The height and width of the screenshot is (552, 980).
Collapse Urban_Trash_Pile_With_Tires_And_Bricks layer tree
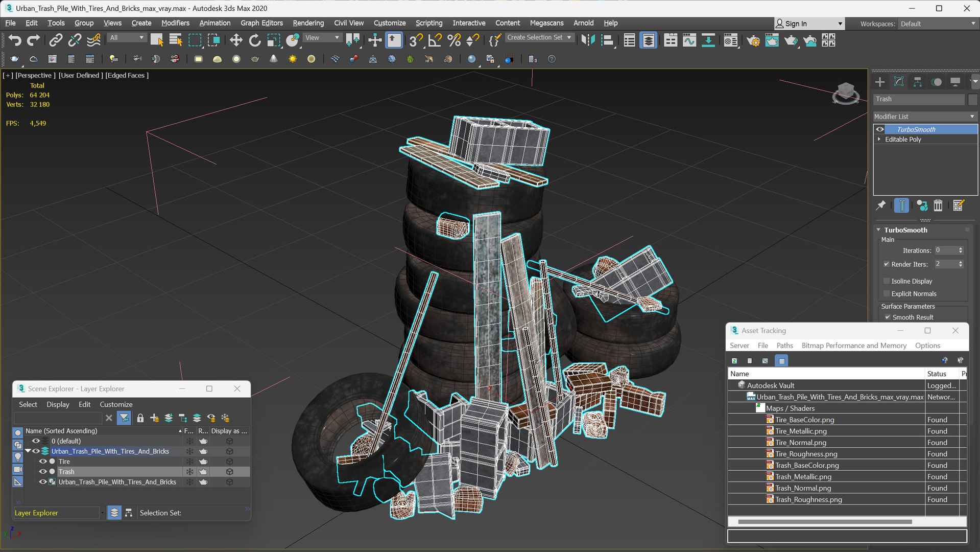[x=28, y=451]
